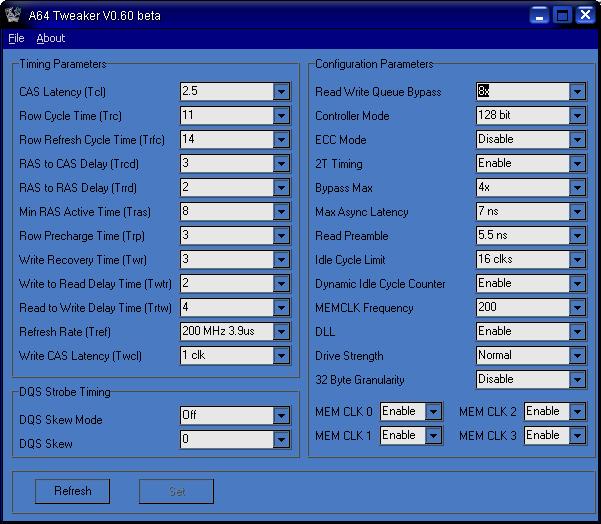Image resolution: width=601 pixels, height=524 pixels.
Task: Open the DQS Skew value dropdown
Action: tap(281, 439)
